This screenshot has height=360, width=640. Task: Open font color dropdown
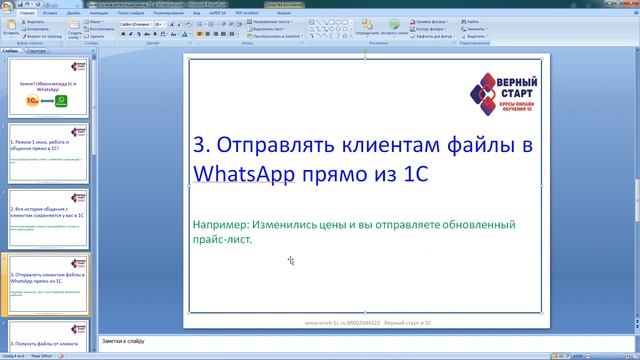point(190,34)
